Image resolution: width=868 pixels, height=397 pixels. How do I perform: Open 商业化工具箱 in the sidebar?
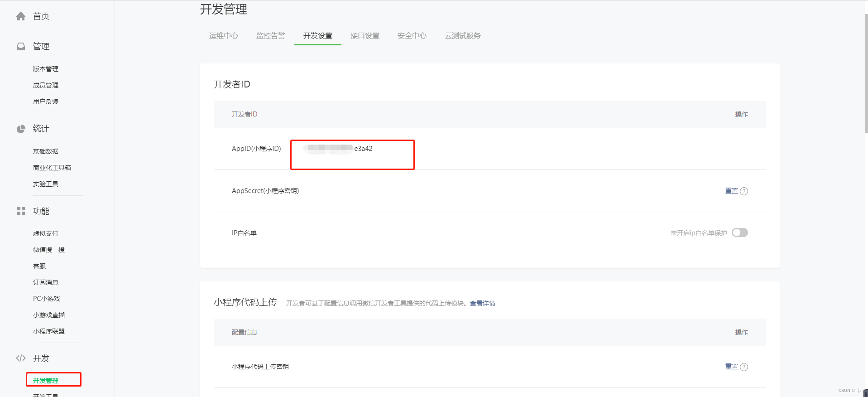coord(52,168)
